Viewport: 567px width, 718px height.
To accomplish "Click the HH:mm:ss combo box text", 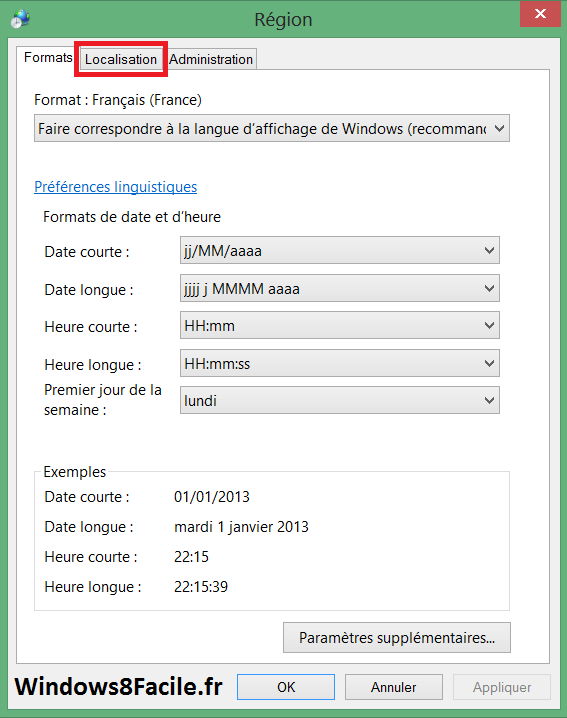I will pos(217,364).
